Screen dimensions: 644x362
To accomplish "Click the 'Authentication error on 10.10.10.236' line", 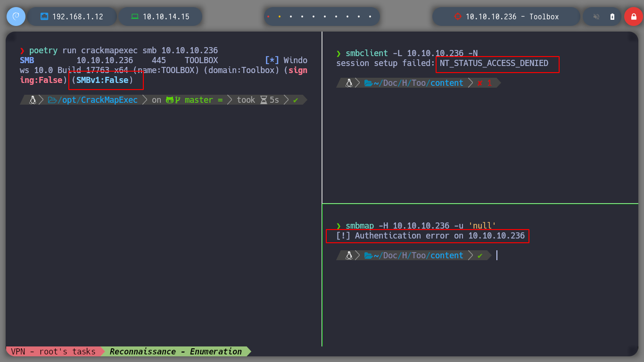I will [x=430, y=236].
